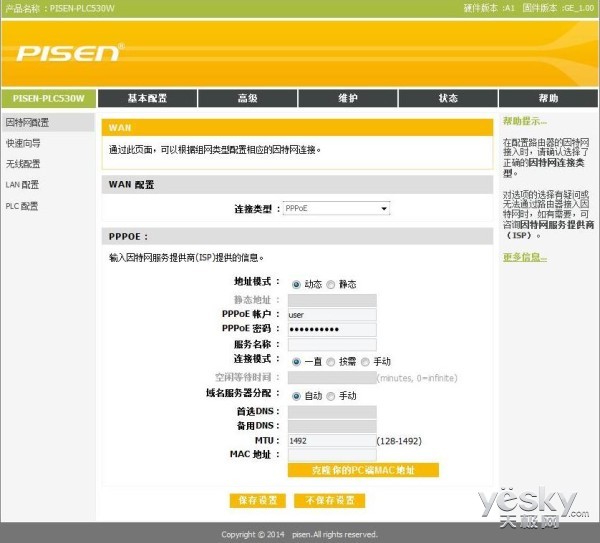Choose 一直 connection mode radio
The width and height of the screenshot is (600, 543).
click(296, 362)
